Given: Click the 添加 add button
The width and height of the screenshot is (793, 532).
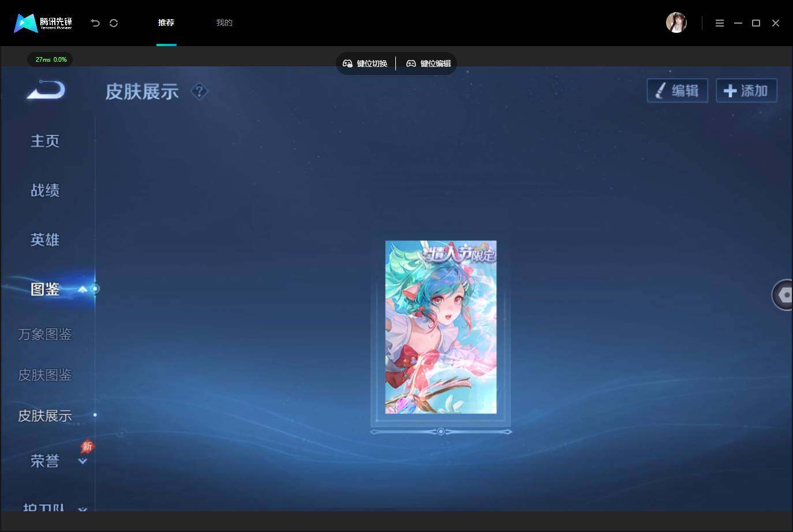Looking at the screenshot, I should point(746,91).
